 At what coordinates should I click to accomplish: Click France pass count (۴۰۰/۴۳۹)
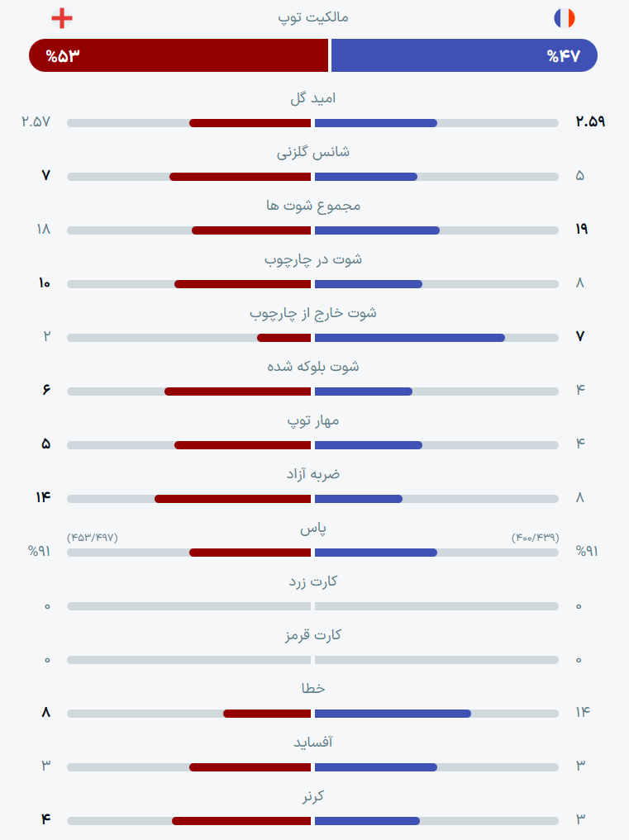535,538
